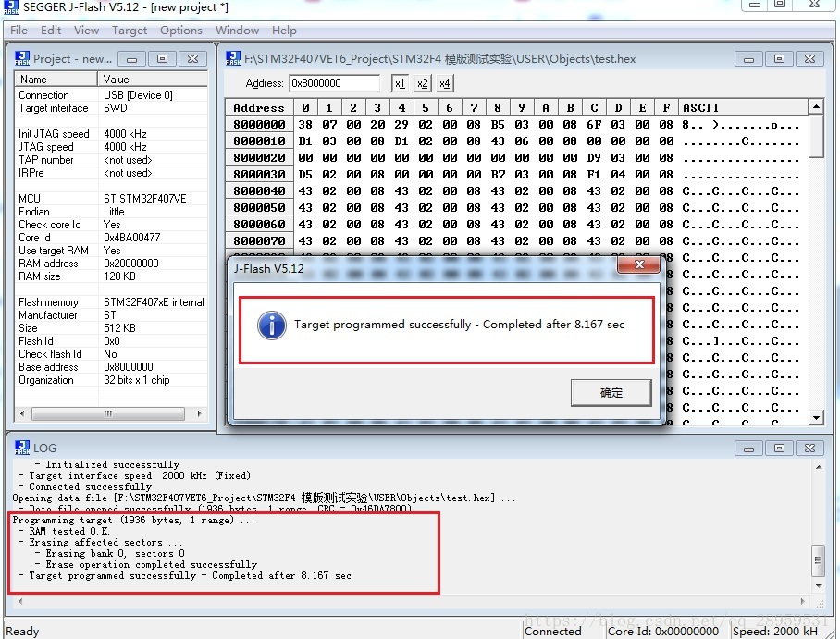Minimize the test.hex window
Viewport: 840px width, 639px height.
(749, 59)
